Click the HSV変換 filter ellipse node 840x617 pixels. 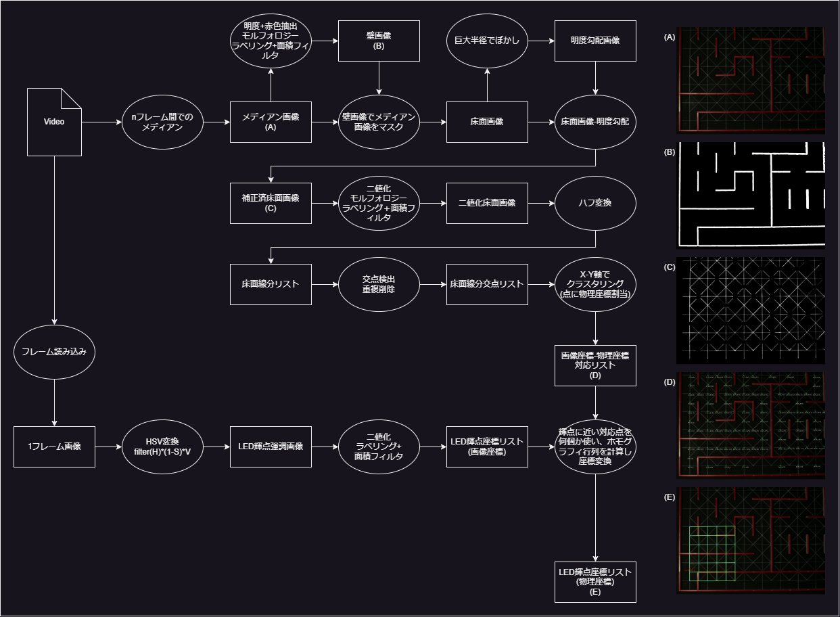coord(162,447)
